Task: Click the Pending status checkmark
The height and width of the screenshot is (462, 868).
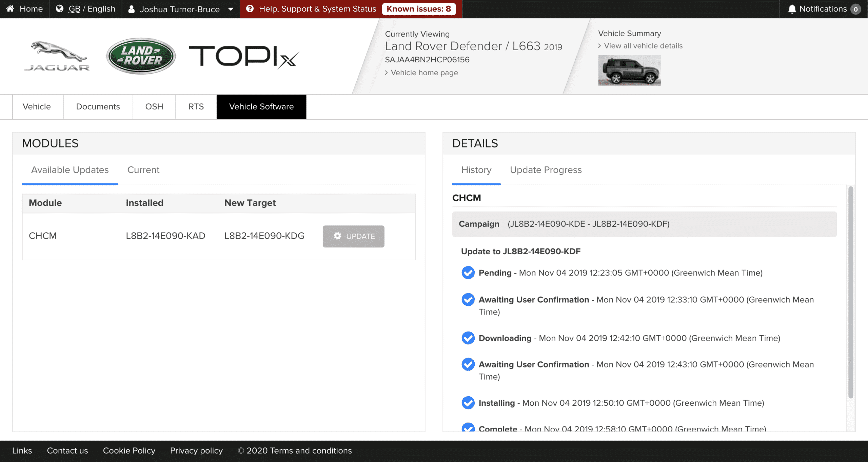Action: (468, 273)
